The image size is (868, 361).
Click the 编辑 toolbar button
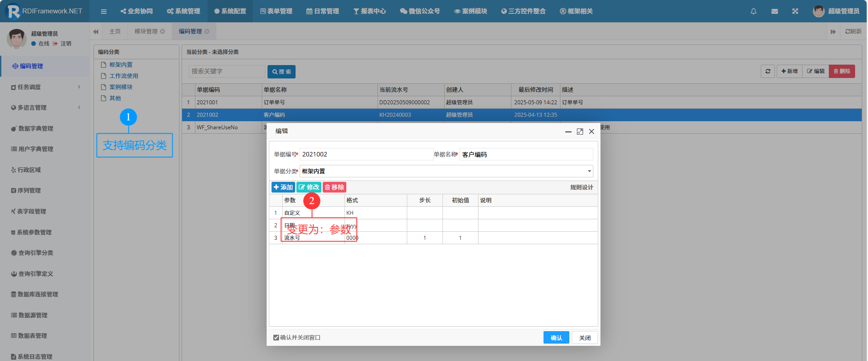click(815, 71)
